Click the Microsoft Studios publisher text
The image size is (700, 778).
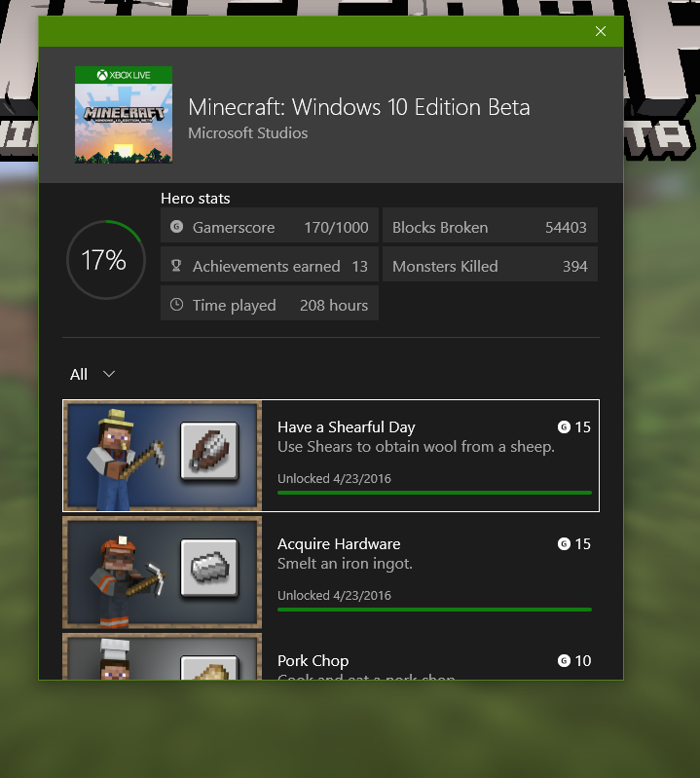click(248, 133)
